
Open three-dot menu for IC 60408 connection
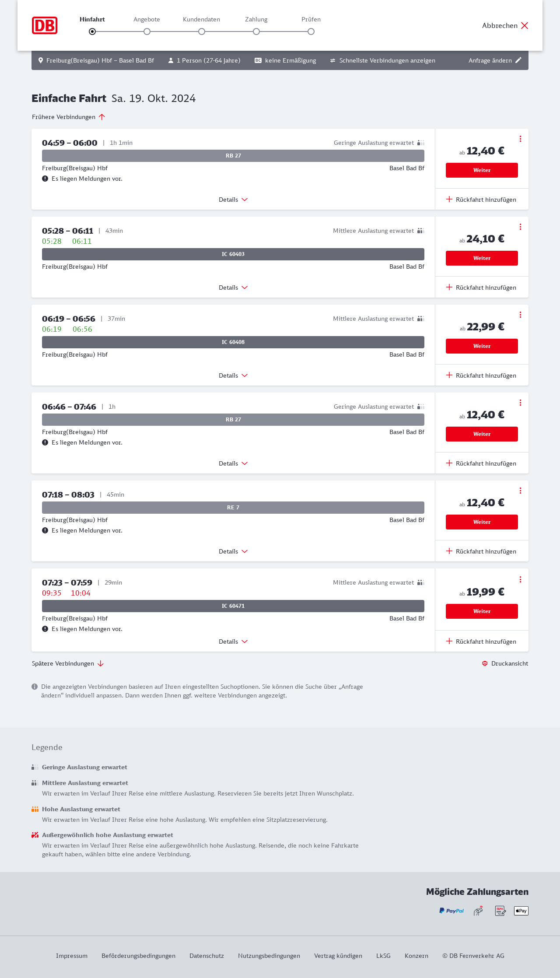(x=520, y=315)
